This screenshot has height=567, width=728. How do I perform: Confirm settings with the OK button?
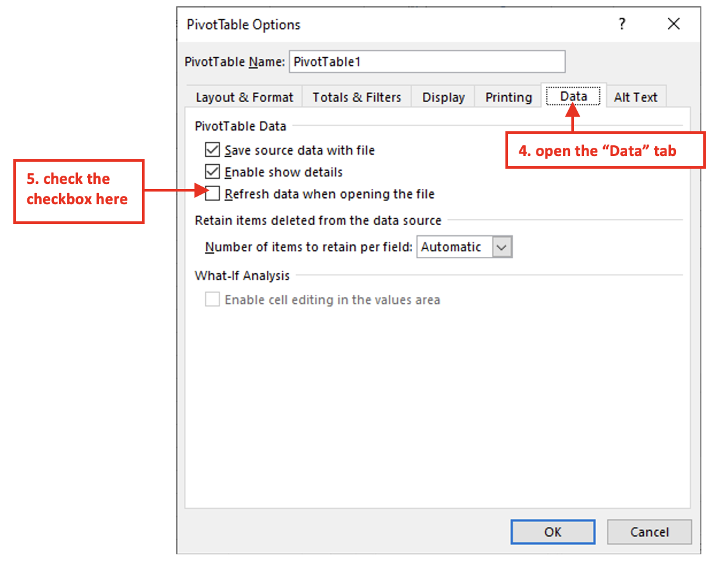pos(552,532)
